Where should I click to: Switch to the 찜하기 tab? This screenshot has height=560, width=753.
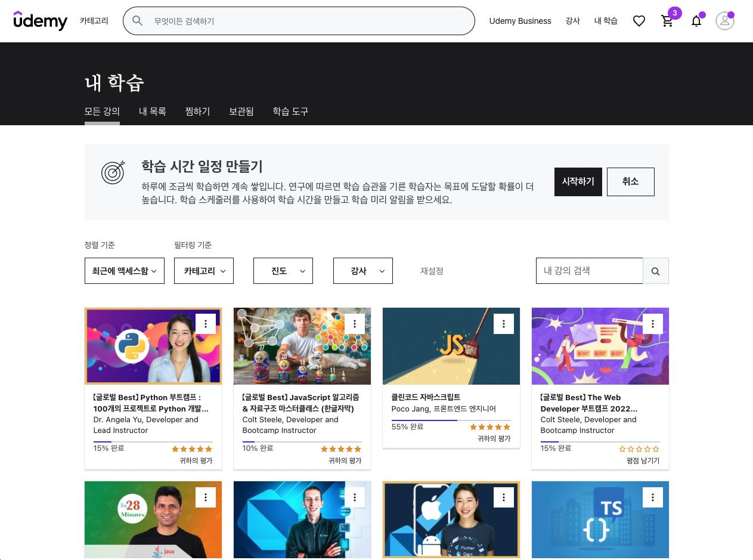(x=198, y=112)
